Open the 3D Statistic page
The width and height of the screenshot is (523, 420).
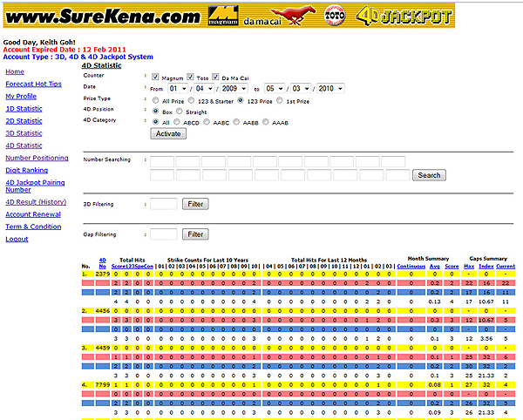(x=24, y=133)
